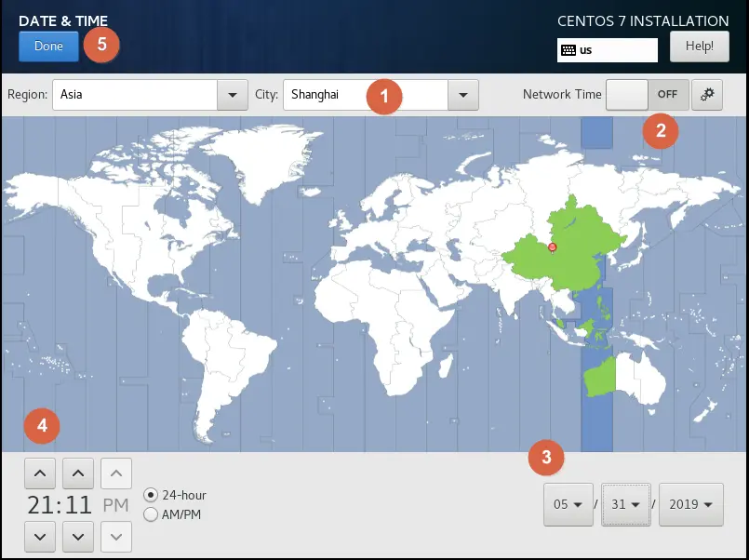The height and width of the screenshot is (560, 749).
Task: Click the red location pin on map
Action: 552,247
